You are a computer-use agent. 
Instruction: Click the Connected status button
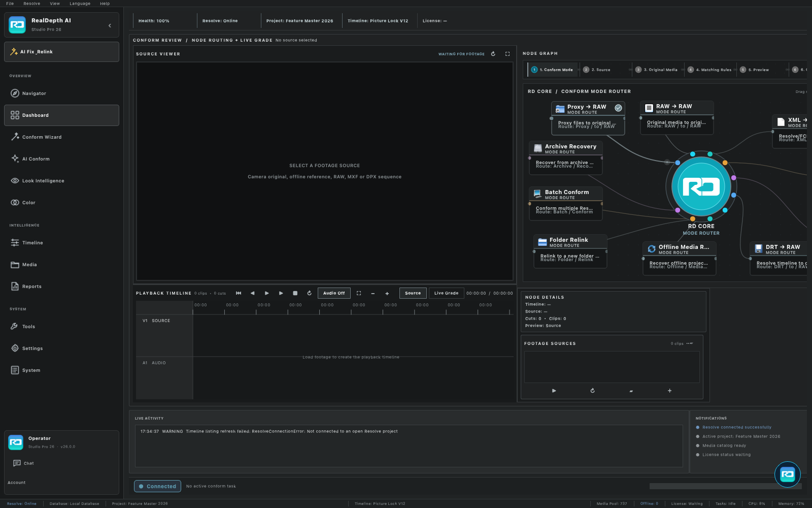[158, 486]
